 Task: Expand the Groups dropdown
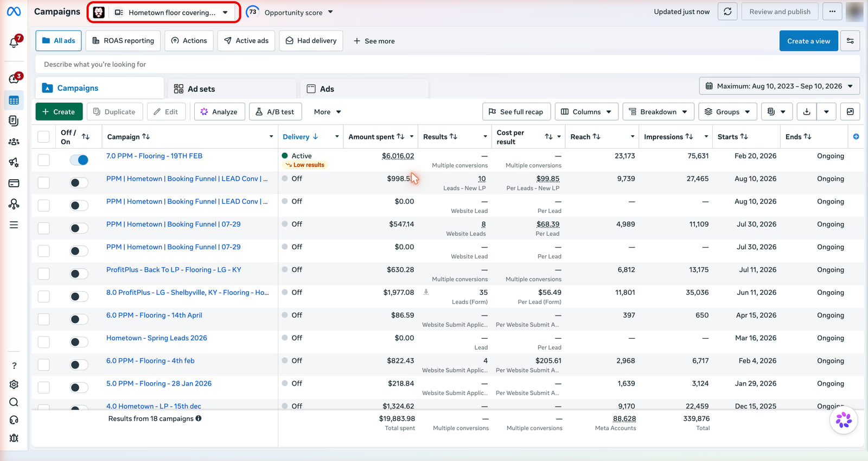click(727, 112)
